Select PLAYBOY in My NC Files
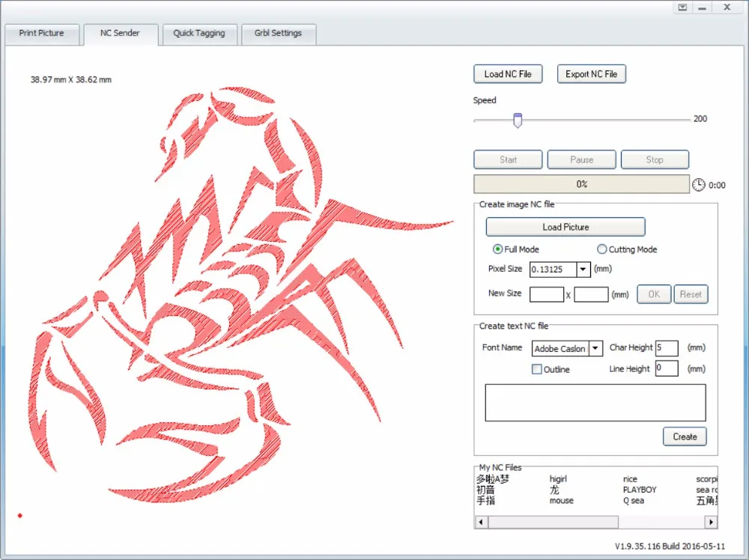The width and height of the screenshot is (749, 560). click(x=639, y=490)
